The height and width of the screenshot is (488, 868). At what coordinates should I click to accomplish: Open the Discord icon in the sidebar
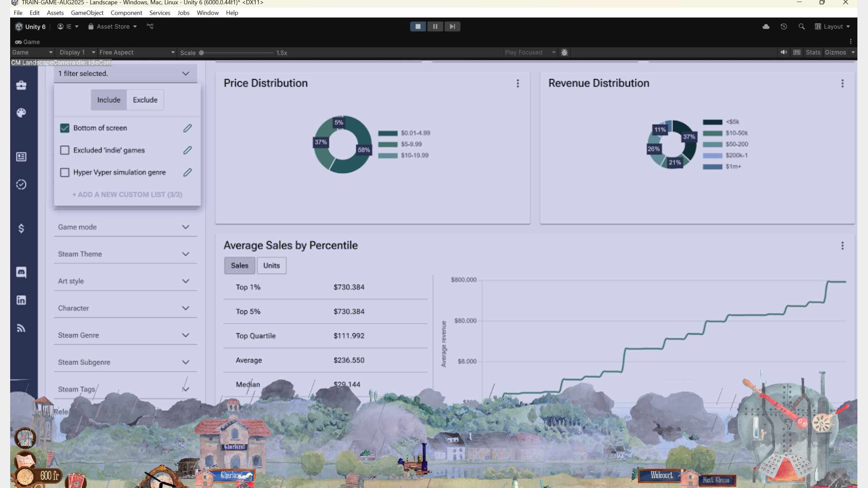tap(21, 272)
